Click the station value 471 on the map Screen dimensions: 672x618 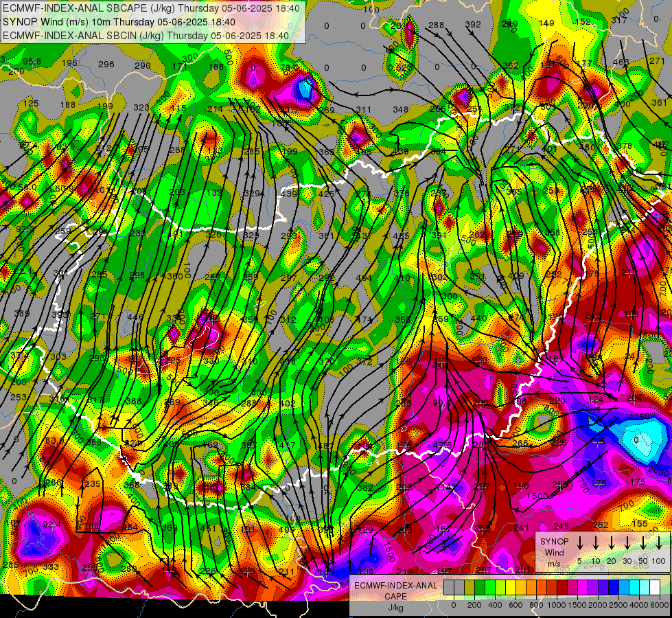point(364,319)
